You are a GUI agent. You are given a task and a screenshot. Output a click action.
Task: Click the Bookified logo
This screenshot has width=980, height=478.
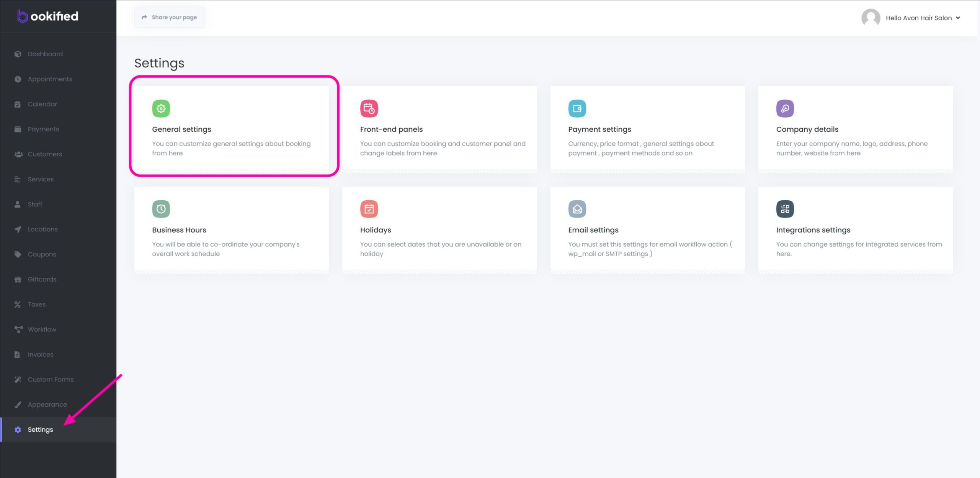48,16
